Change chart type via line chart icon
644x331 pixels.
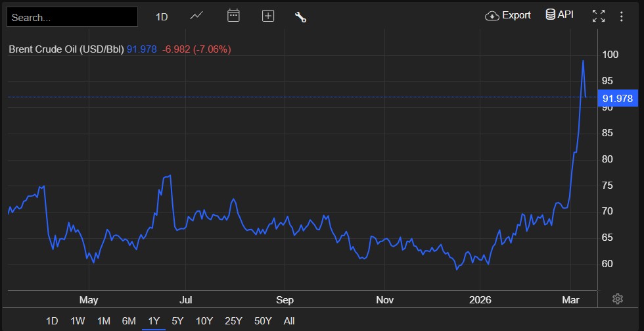click(196, 16)
